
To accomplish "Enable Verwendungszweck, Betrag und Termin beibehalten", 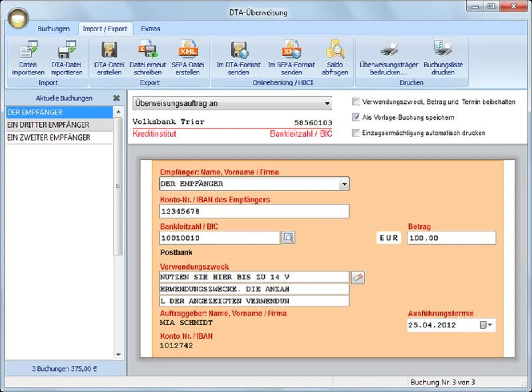I will tap(356, 102).
